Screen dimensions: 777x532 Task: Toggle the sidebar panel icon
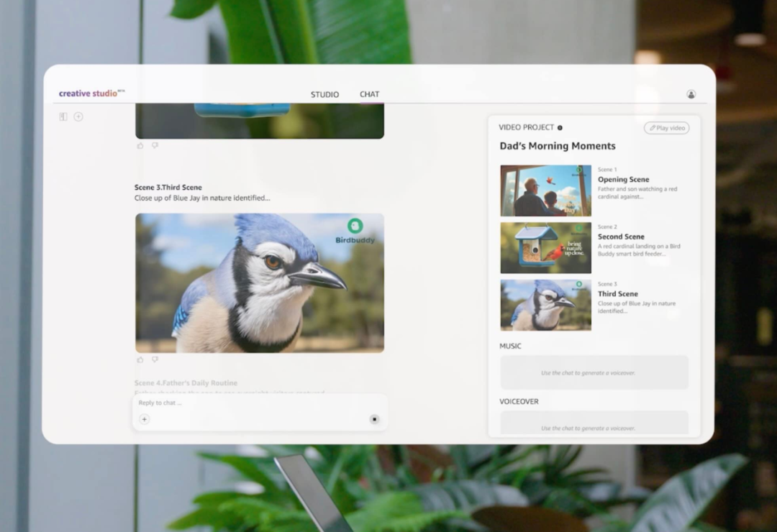click(x=63, y=116)
